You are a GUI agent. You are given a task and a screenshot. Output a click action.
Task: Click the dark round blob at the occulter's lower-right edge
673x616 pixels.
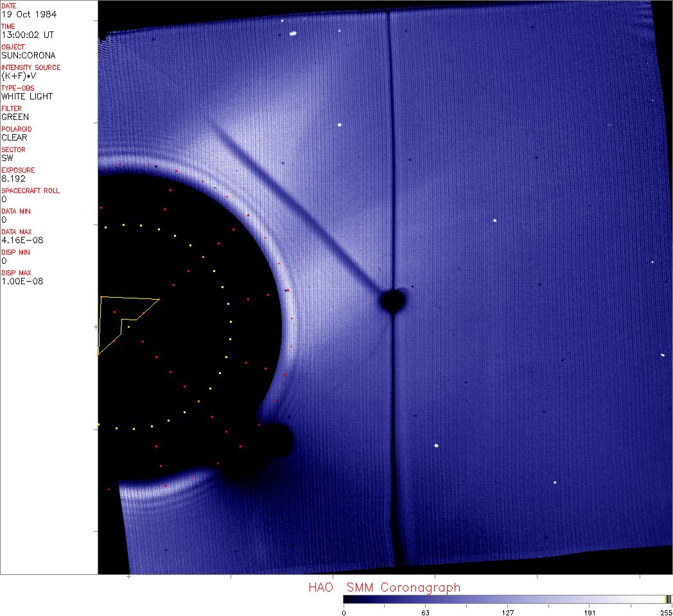pyautogui.click(x=276, y=440)
